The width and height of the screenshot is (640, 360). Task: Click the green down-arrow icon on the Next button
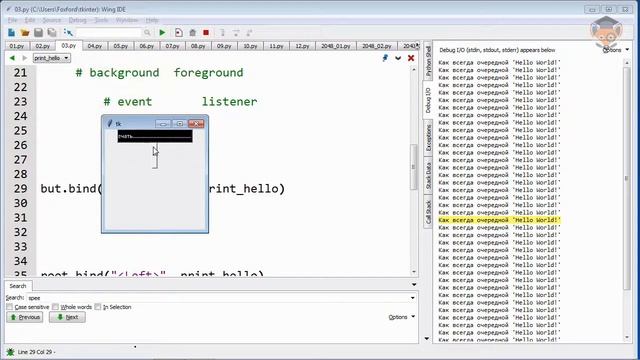pos(60,317)
